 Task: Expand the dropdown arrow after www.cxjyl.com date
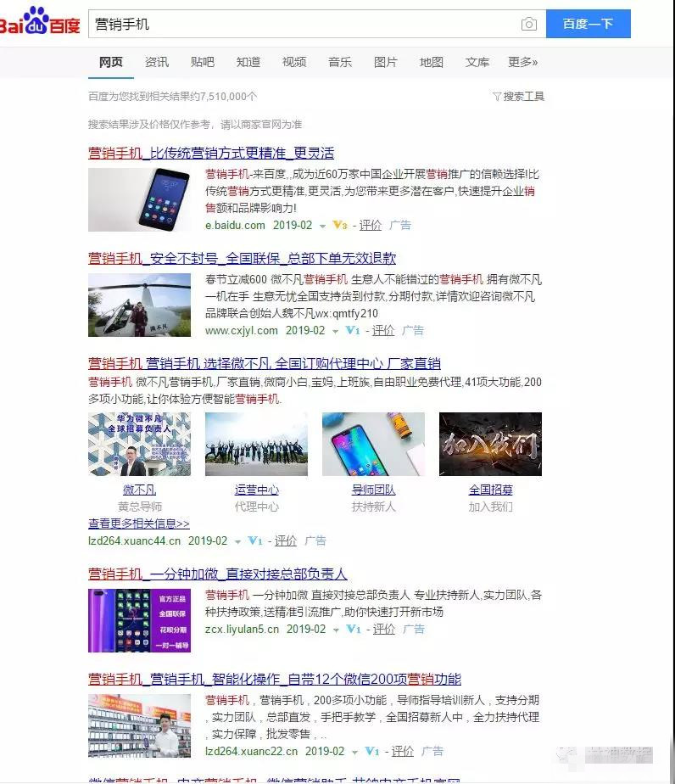336,331
